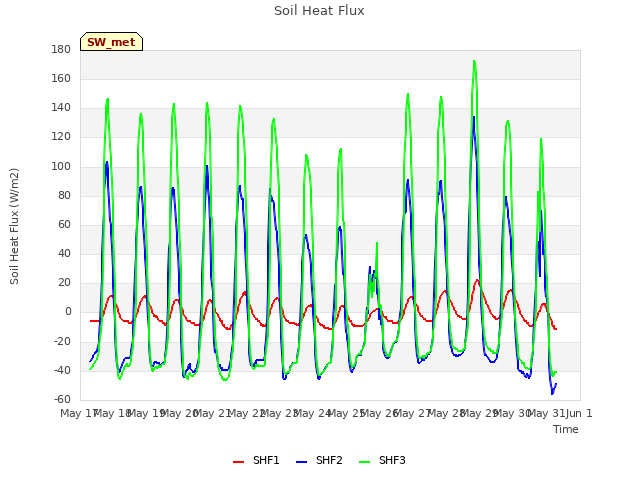Click the red SHF1 peak above 20 near May 28
The image size is (640, 480).
[x=477, y=280]
